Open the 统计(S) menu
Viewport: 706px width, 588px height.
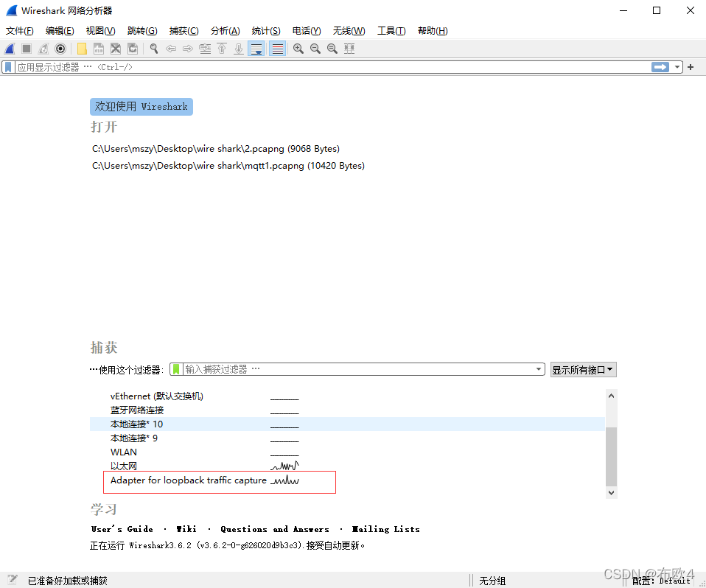tap(266, 31)
